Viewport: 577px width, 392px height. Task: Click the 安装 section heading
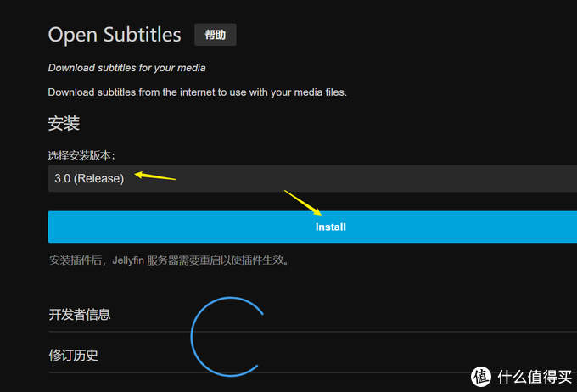coord(64,124)
